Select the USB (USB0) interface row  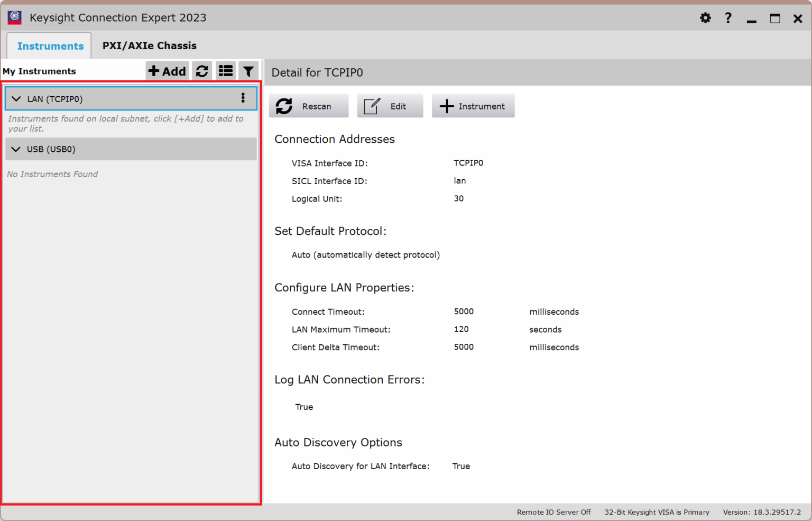pyautogui.click(x=131, y=149)
